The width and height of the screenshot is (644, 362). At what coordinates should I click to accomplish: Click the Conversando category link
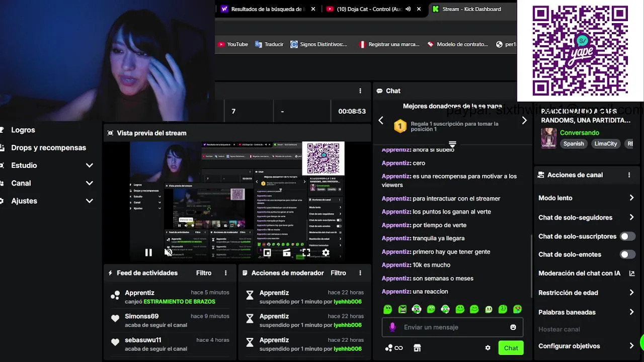(x=580, y=133)
